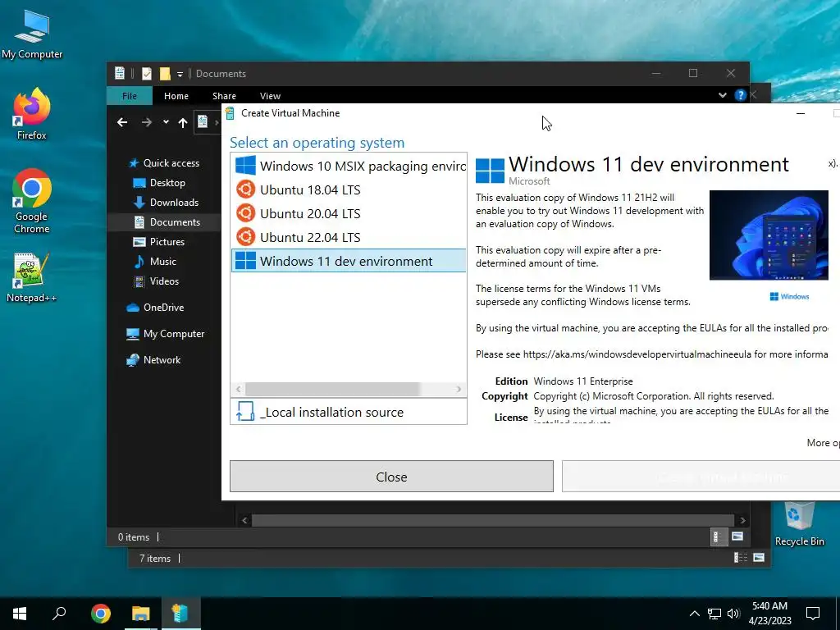
Task: Open the notification center
Action: tap(813, 614)
